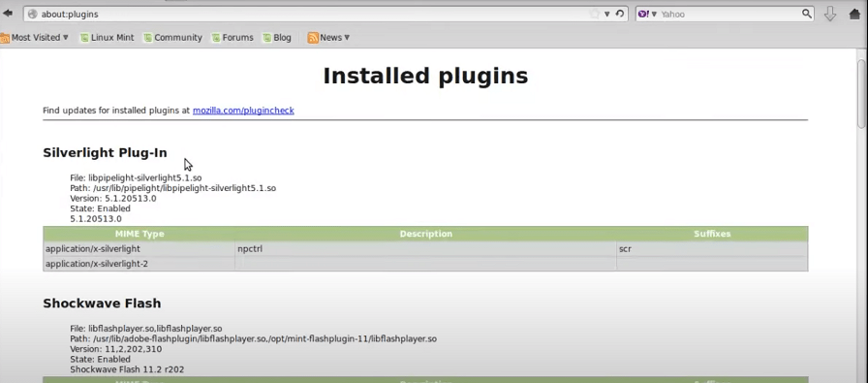Reload the current page

click(619, 14)
